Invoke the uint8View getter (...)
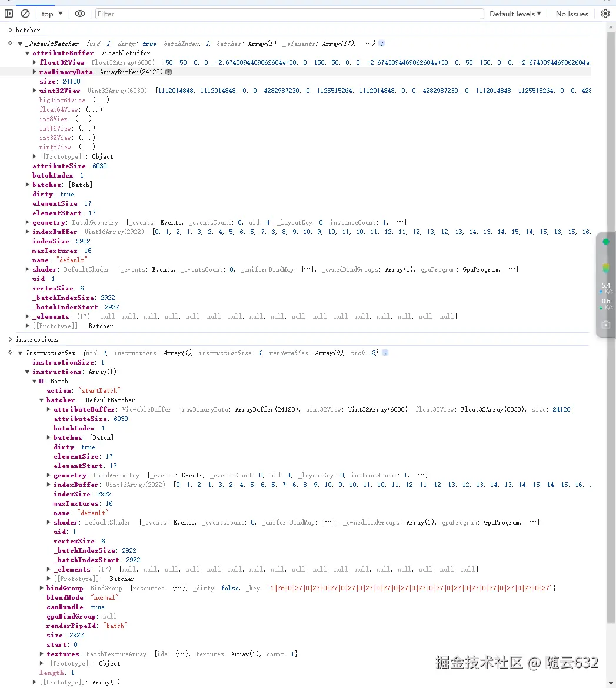Screen dimensions: 616x688 (86, 147)
